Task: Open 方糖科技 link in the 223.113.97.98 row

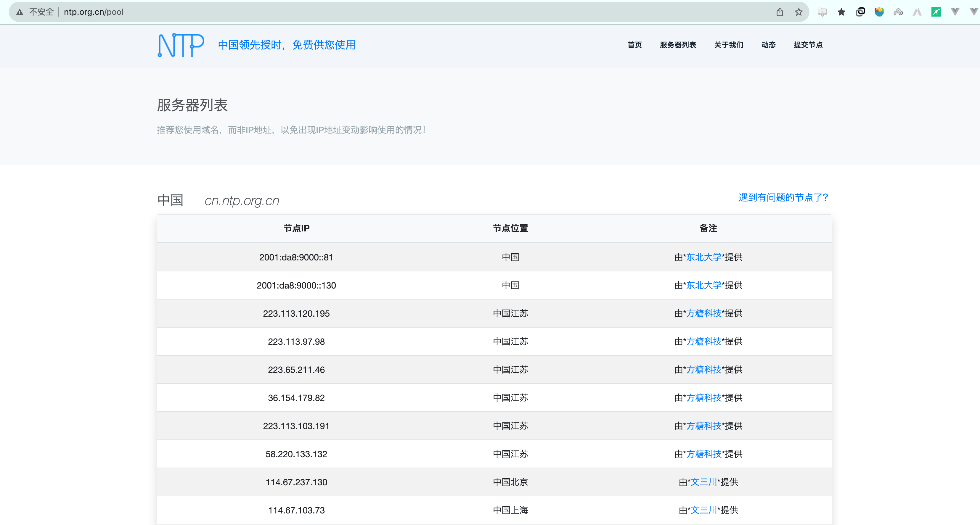Action: 703,342
